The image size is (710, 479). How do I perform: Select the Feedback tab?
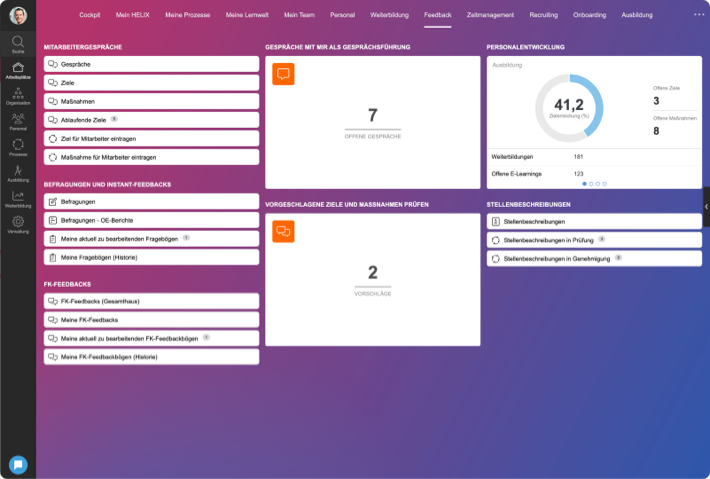point(437,15)
